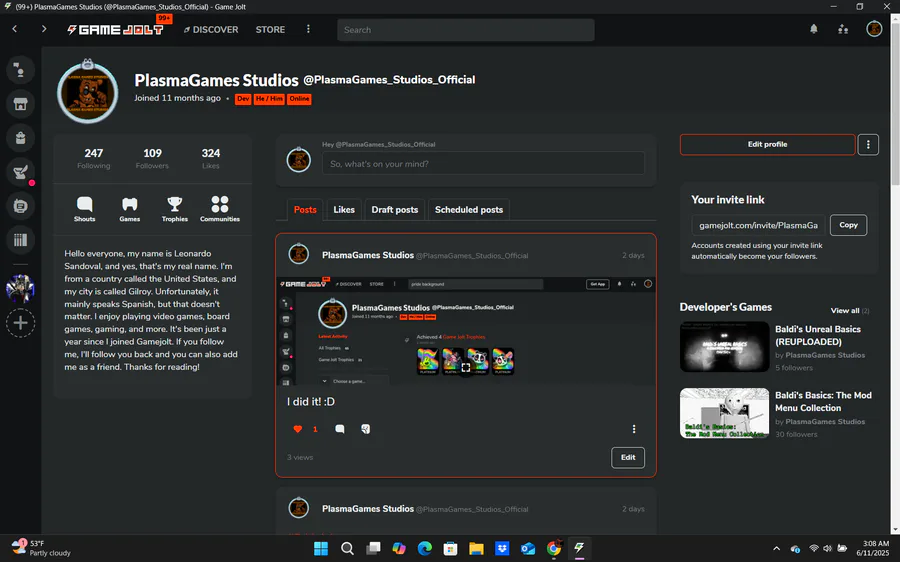Open the sidebar backpack icon
The width and height of the screenshot is (900, 562).
point(21,138)
